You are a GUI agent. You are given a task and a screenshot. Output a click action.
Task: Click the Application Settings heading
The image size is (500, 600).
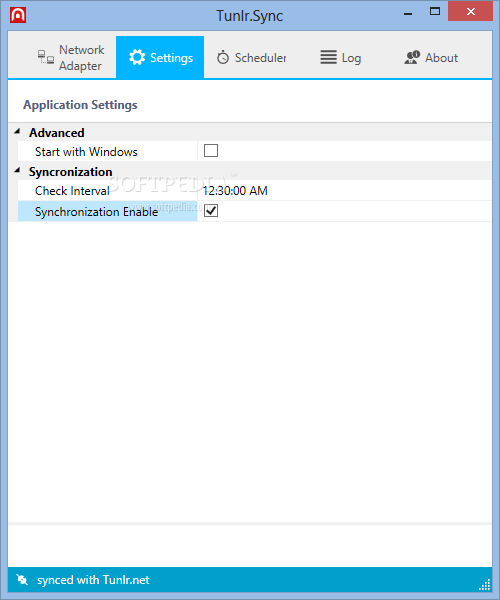(80, 105)
